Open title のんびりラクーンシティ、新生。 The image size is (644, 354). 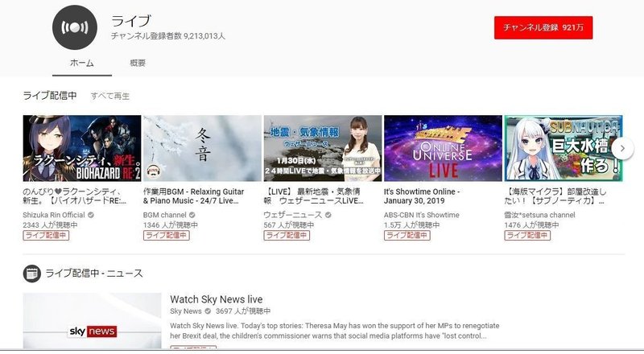coord(75,196)
